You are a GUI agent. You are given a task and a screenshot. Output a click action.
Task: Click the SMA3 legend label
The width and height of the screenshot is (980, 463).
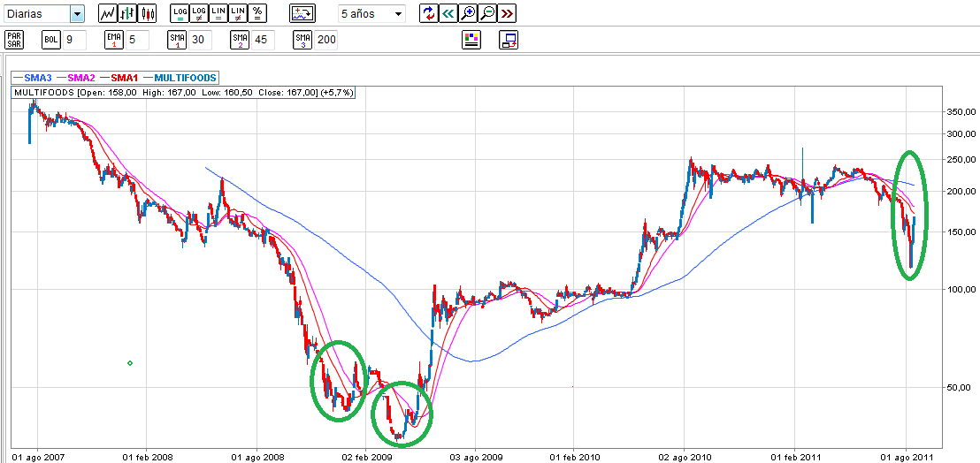point(38,78)
